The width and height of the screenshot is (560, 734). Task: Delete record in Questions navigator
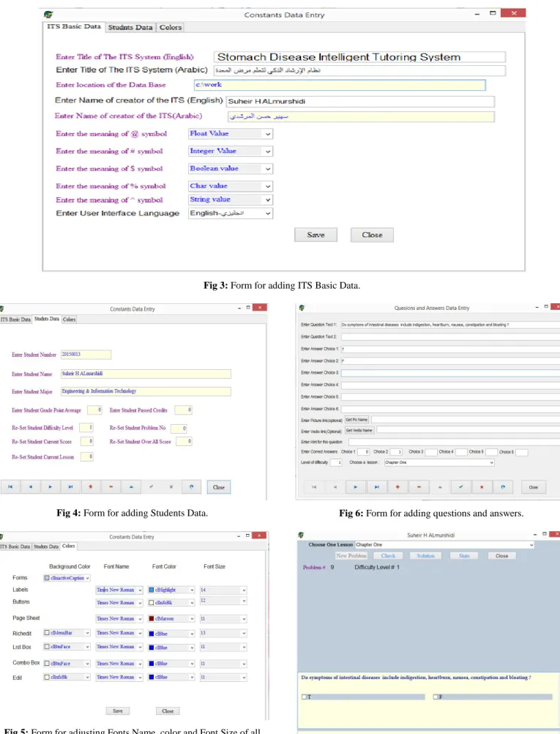419,487
